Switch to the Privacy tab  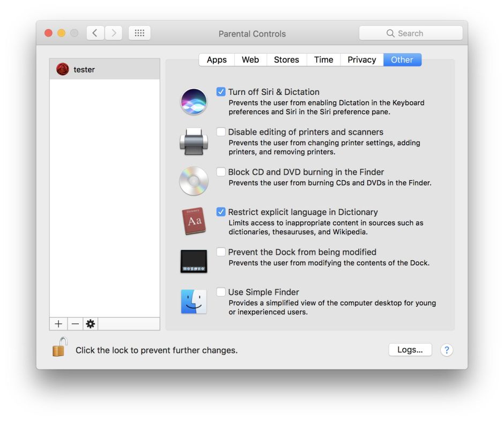point(361,60)
